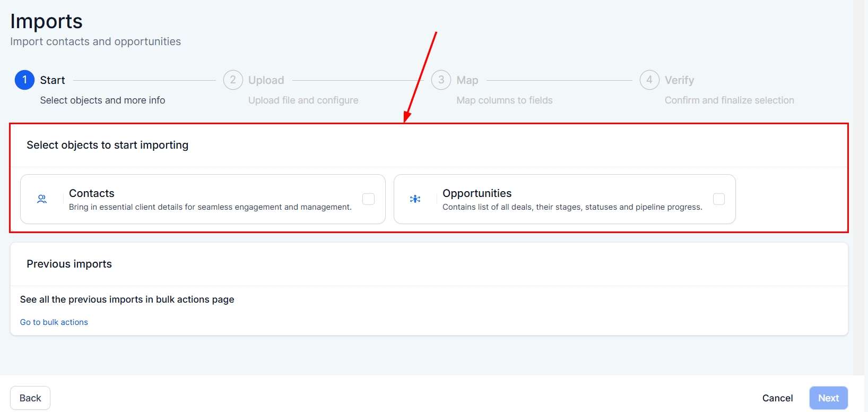Viewport: 868px width, 412px height.
Task: Click the Contacts card title
Action: click(x=92, y=193)
